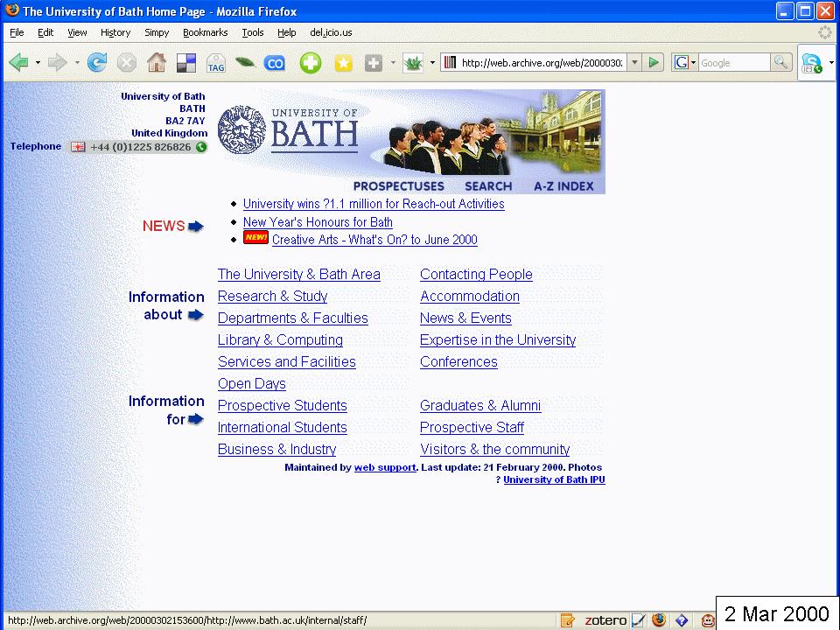Open the flag dropdown beside phone number
840x630 pixels.
click(78, 147)
